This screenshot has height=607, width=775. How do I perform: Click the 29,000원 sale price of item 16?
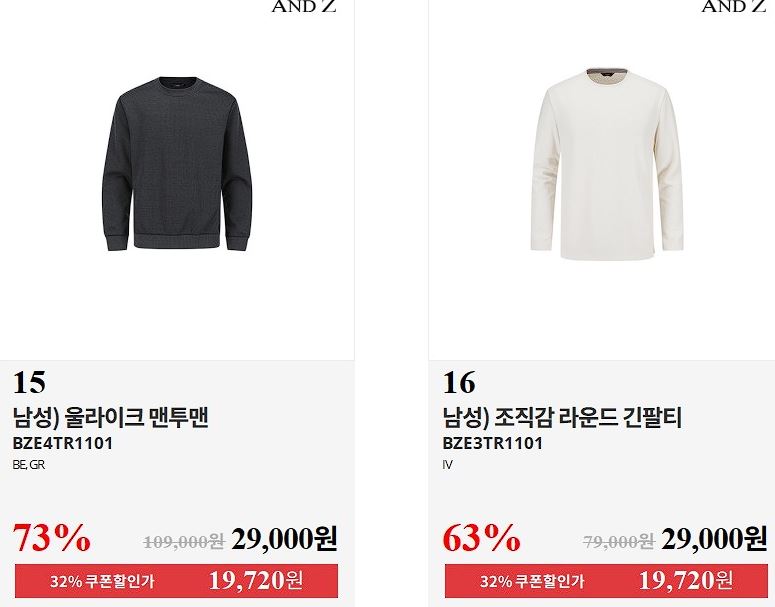(714, 539)
